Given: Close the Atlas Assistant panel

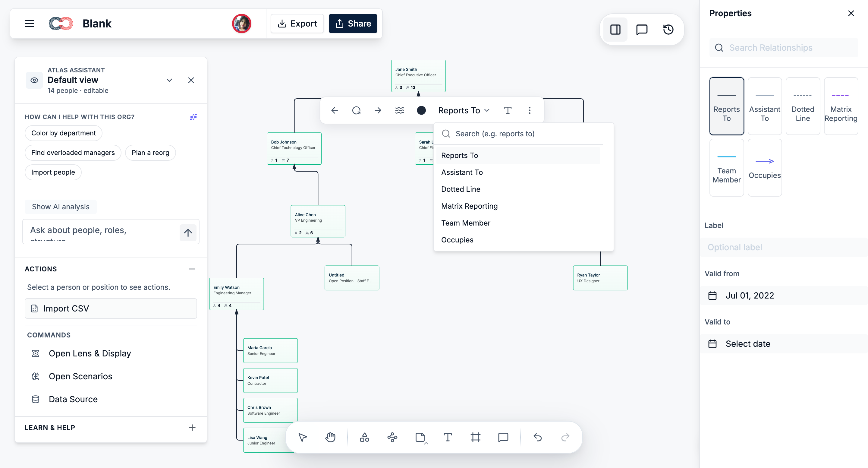Looking at the screenshot, I should coord(191,80).
